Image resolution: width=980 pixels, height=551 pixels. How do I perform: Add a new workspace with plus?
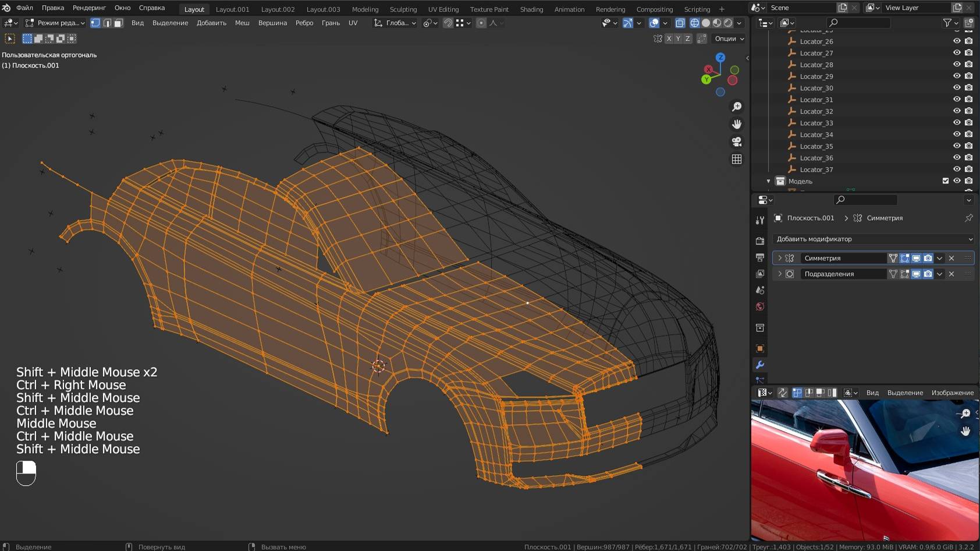coord(722,9)
